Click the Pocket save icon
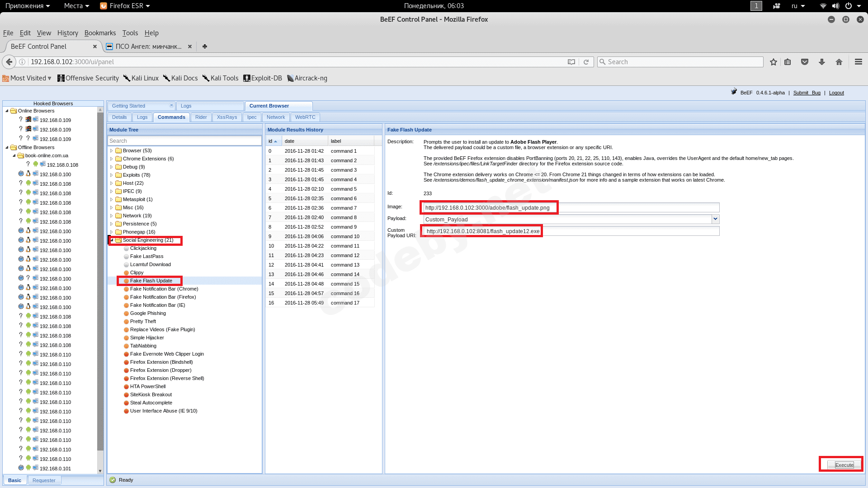The image size is (868, 488). [x=805, y=62]
